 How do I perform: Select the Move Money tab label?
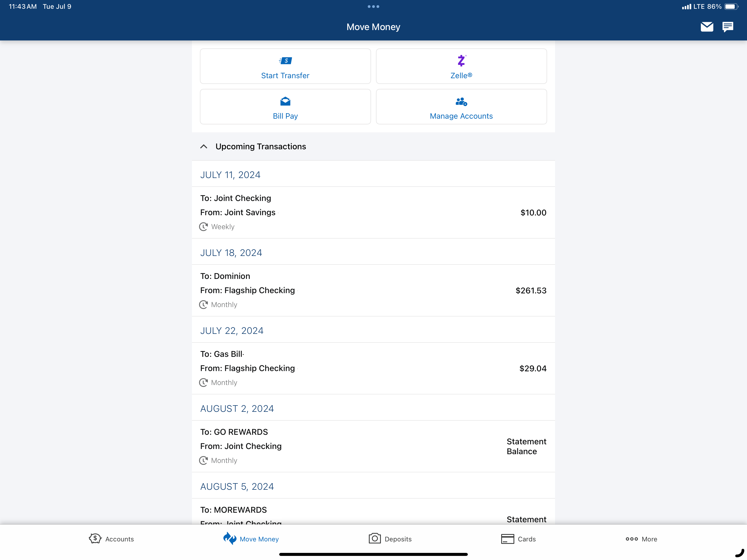259,539
